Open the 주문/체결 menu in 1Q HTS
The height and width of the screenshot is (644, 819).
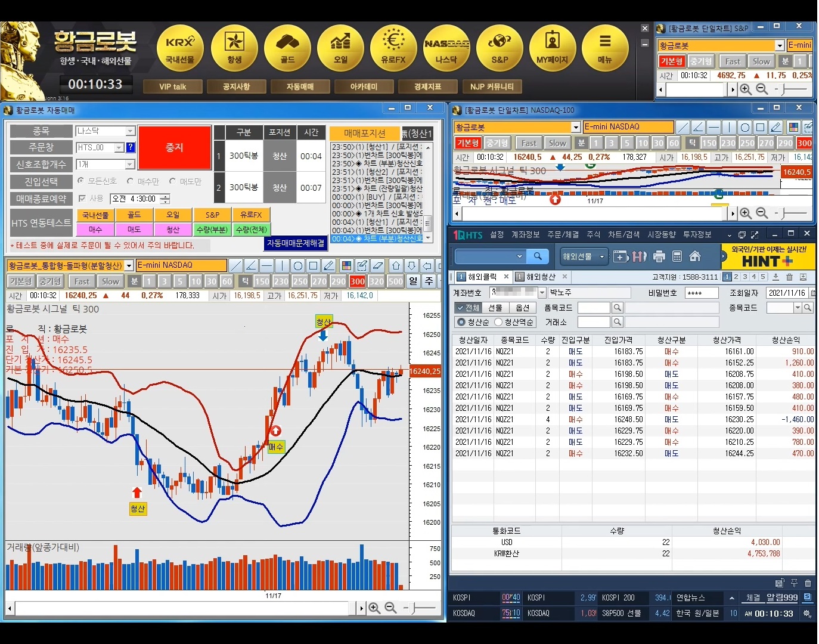tap(563, 235)
